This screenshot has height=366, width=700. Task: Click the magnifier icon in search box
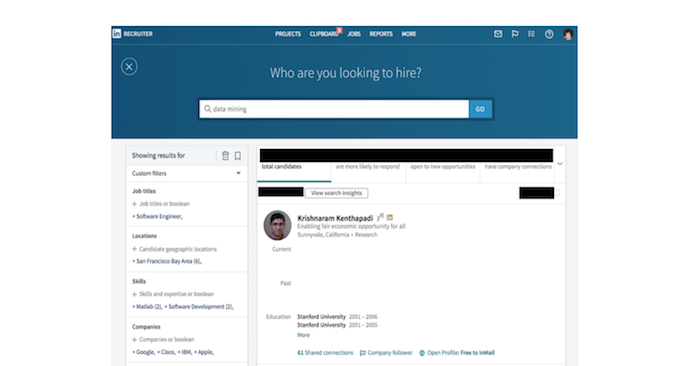(208, 109)
